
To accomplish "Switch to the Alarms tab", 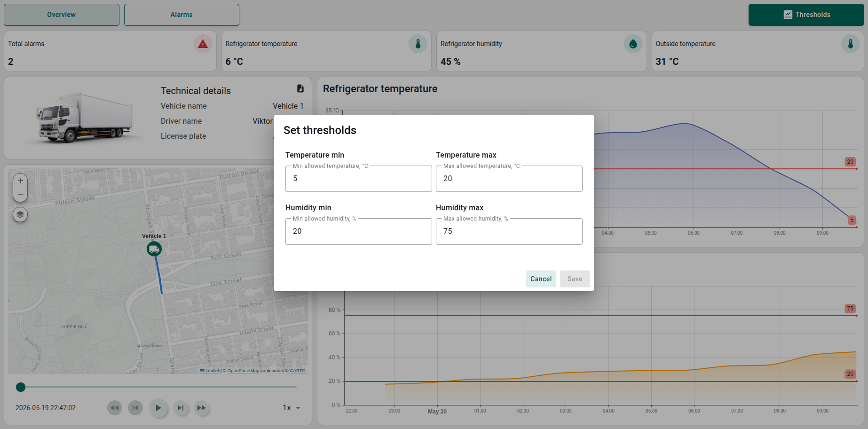I will [181, 15].
